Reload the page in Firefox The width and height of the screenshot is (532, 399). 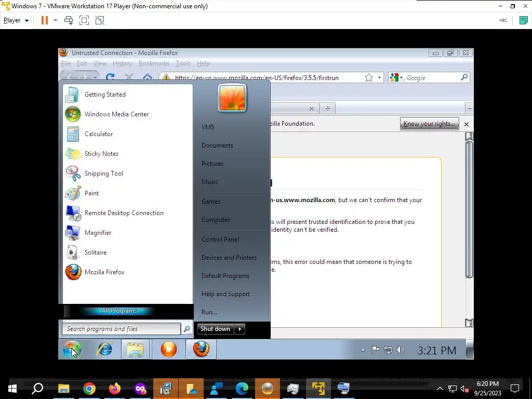pyautogui.click(x=110, y=77)
